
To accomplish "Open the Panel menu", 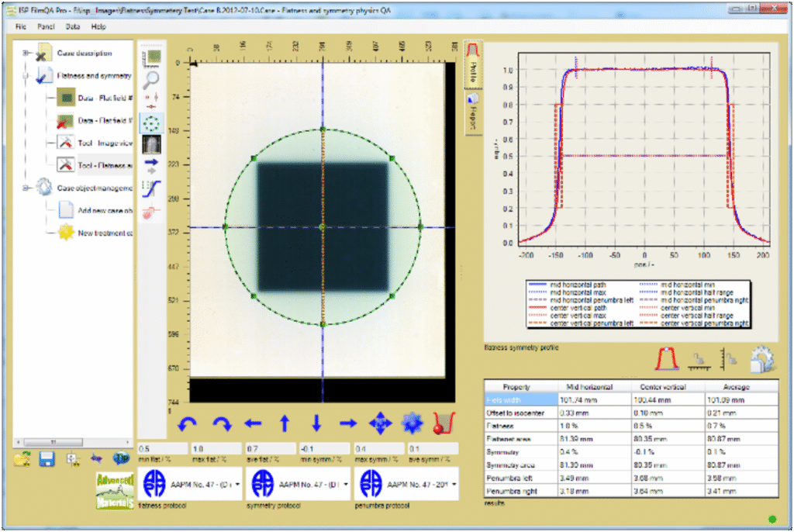I will pyautogui.click(x=46, y=26).
